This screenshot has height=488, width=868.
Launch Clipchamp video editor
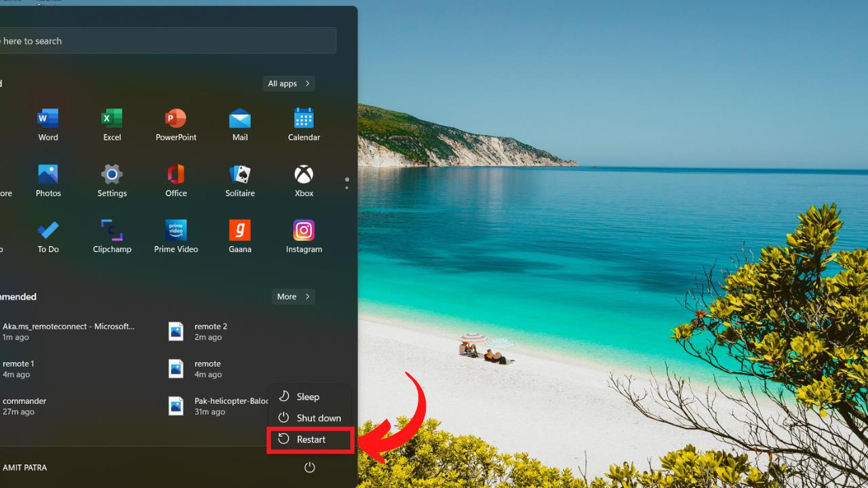point(112,237)
